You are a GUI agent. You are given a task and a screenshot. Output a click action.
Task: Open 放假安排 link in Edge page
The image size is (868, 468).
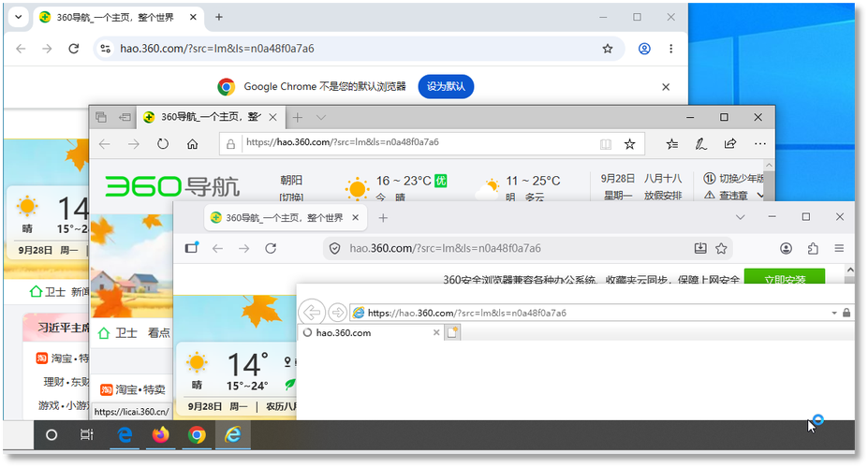[x=663, y=196]
